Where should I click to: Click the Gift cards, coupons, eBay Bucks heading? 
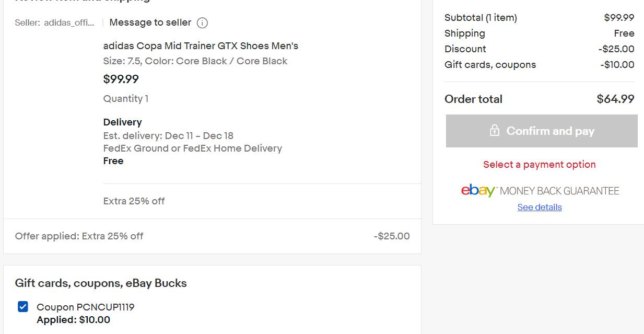(x=101, y=283)
